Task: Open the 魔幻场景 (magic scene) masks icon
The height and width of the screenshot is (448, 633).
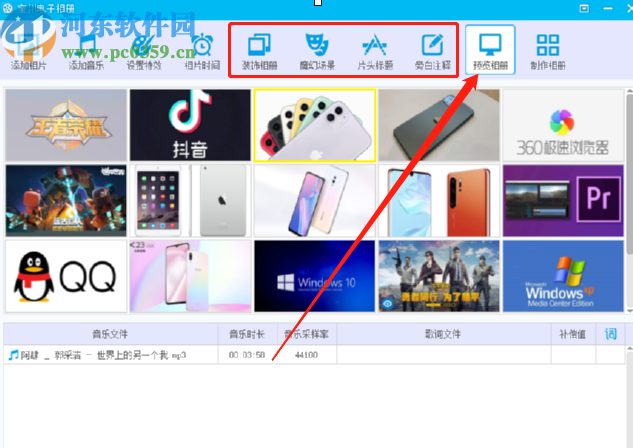Action: point(317,45)
